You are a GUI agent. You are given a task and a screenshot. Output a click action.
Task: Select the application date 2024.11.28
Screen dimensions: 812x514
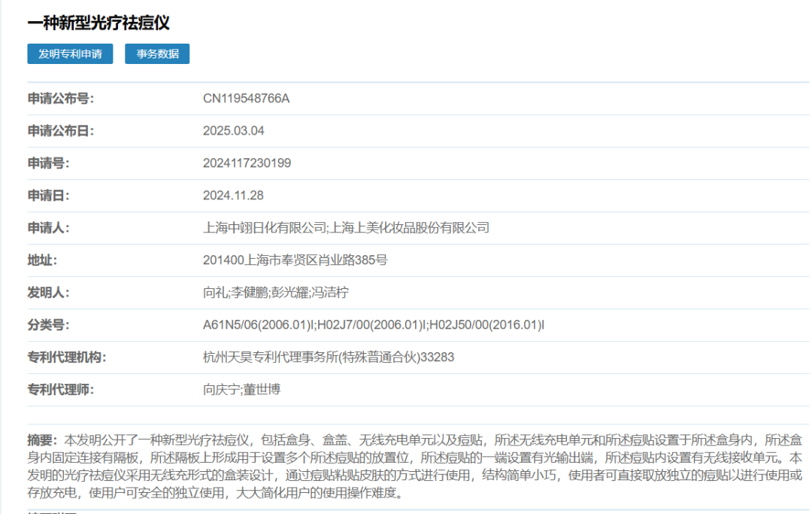coord(233,196)
